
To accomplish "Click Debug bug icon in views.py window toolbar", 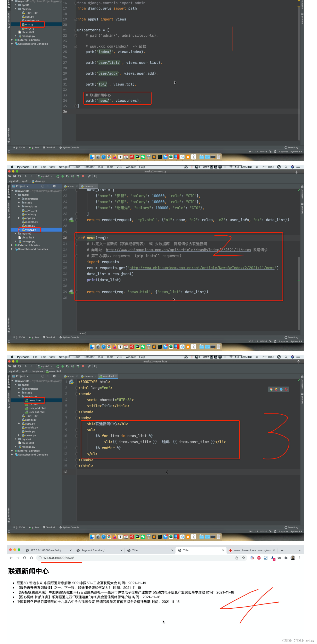I will pyautogui.click(x=63, y=176).
